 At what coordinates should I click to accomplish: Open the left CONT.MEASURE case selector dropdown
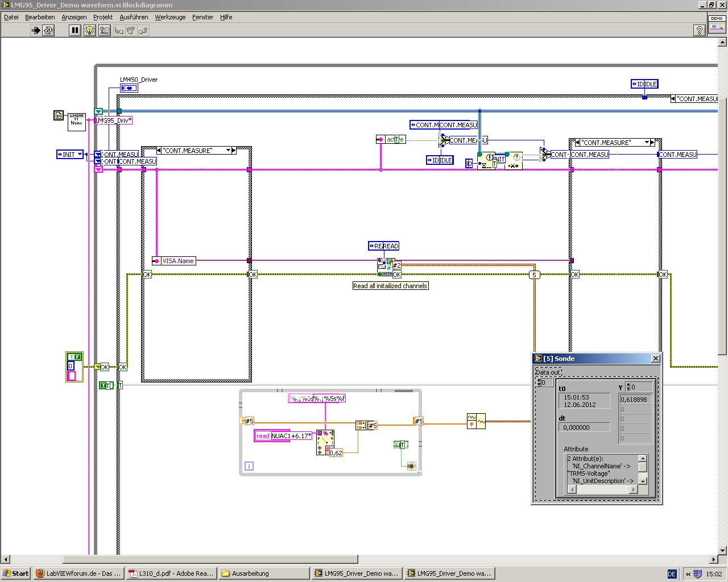tap(229, 151)
